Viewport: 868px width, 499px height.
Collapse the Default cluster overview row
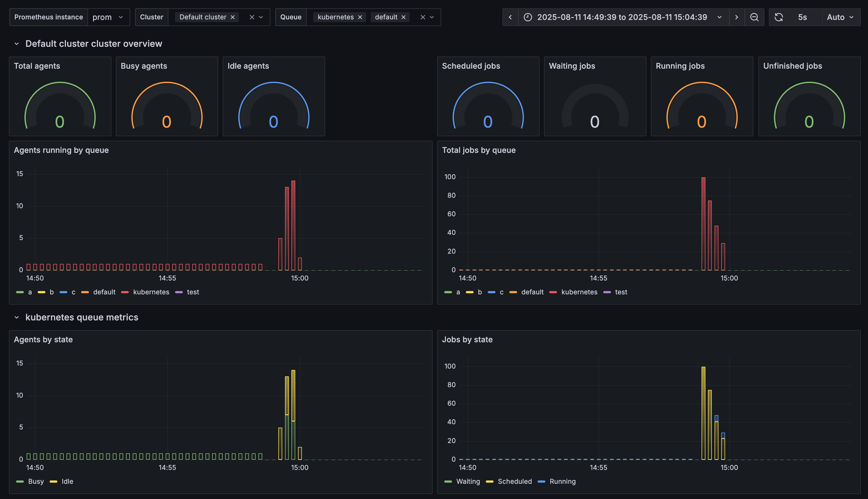point(16,44)
